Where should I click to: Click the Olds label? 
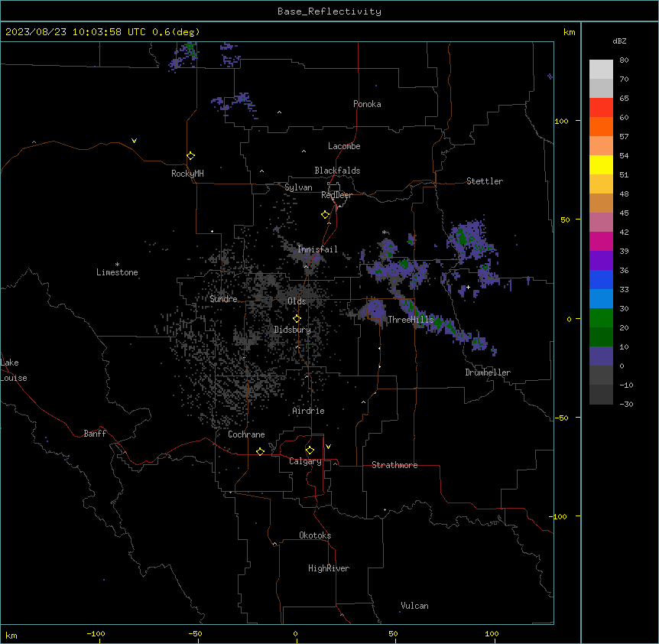pos(297,301)
